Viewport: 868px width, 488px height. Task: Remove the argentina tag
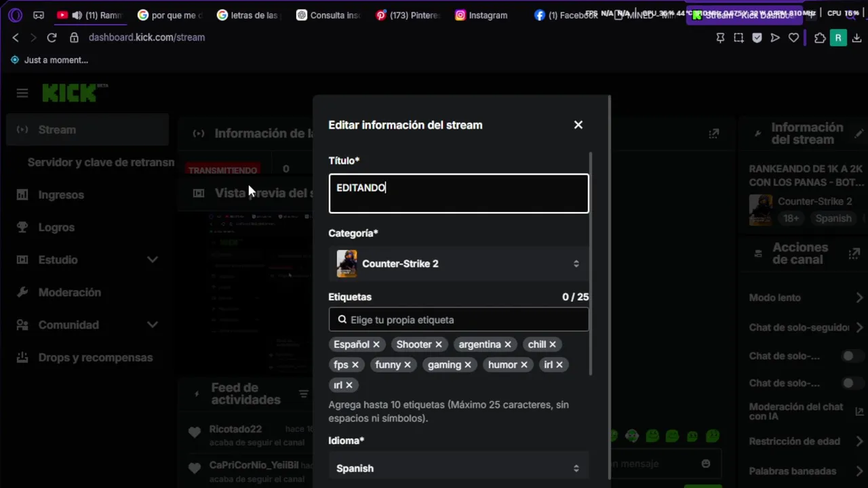[507, 344]
